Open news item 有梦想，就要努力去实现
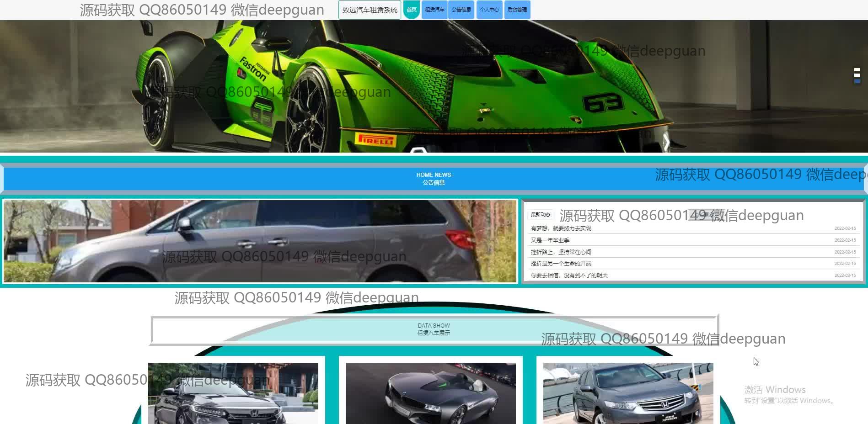 (561, 228)
